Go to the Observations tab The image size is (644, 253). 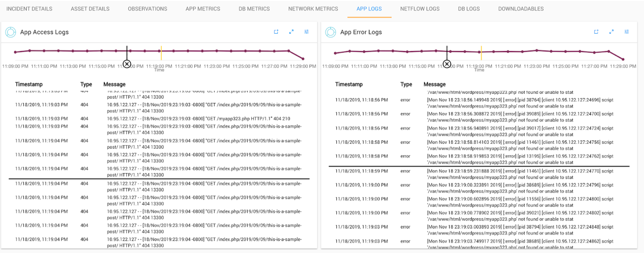point(148,9)
